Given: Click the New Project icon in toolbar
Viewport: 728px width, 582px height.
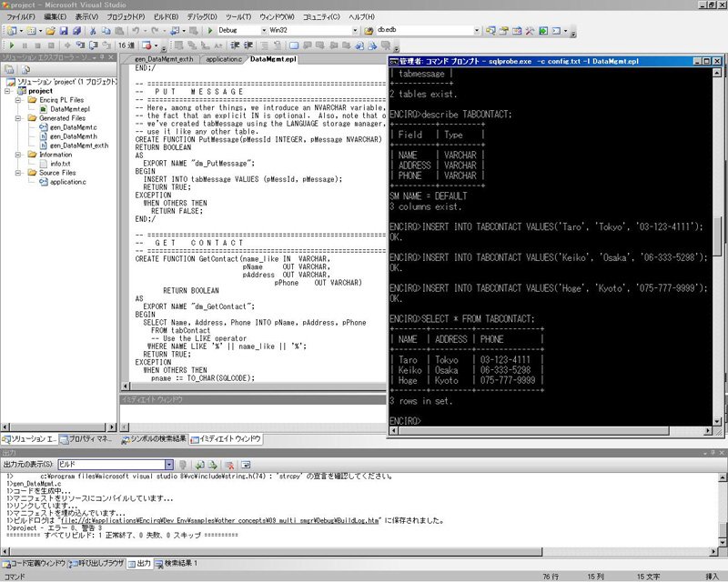Looking at the screenshot, I should point(12,31).
